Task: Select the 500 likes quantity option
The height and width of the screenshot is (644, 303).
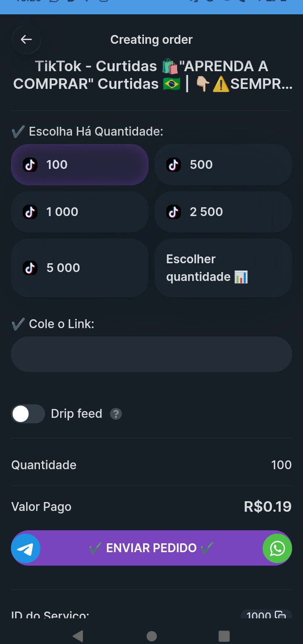Action: [x=223, y=165]
